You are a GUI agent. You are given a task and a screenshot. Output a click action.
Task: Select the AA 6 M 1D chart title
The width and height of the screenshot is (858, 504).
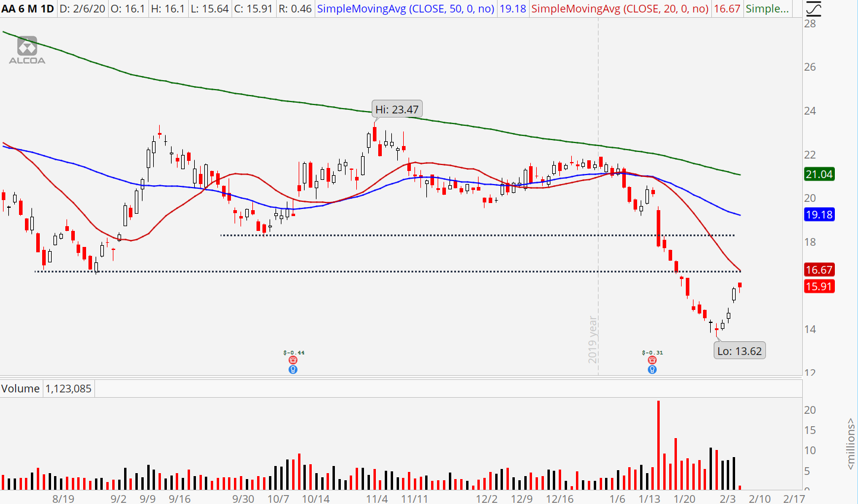[28, 9]
